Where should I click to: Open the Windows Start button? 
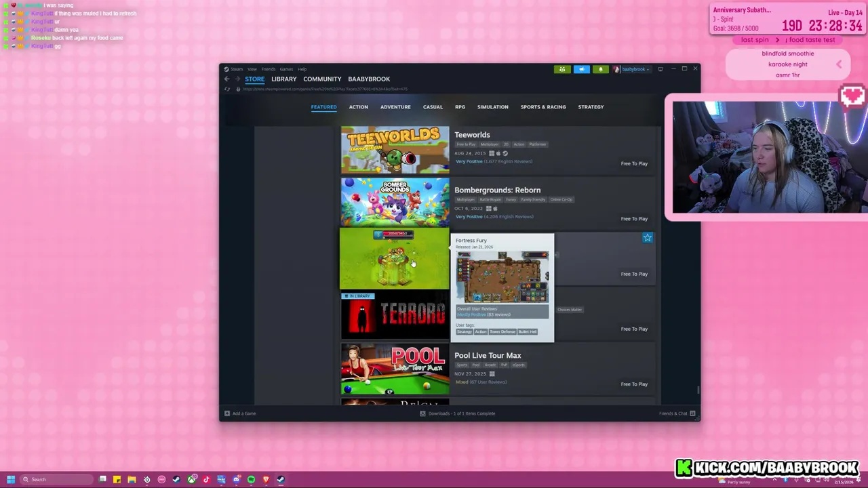[x=11, y=479]
